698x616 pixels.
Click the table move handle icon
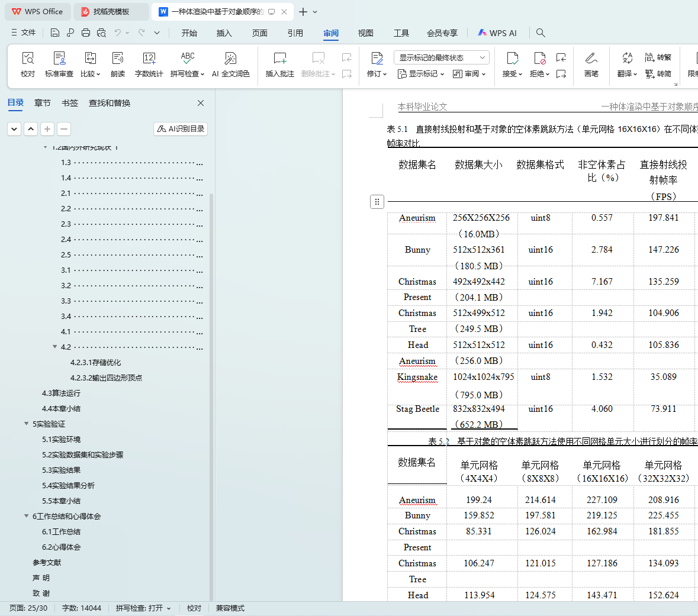click(x=377, y=202)
